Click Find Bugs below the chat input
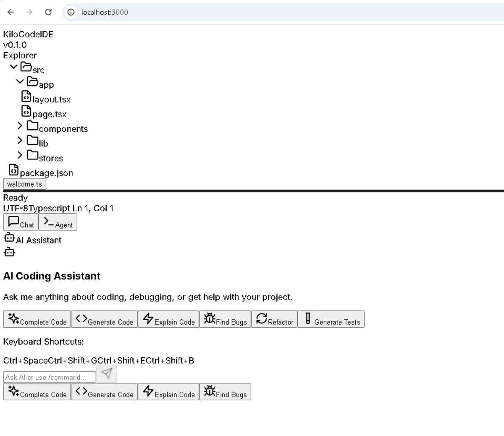Screen dimensions: 504x436 225,392
